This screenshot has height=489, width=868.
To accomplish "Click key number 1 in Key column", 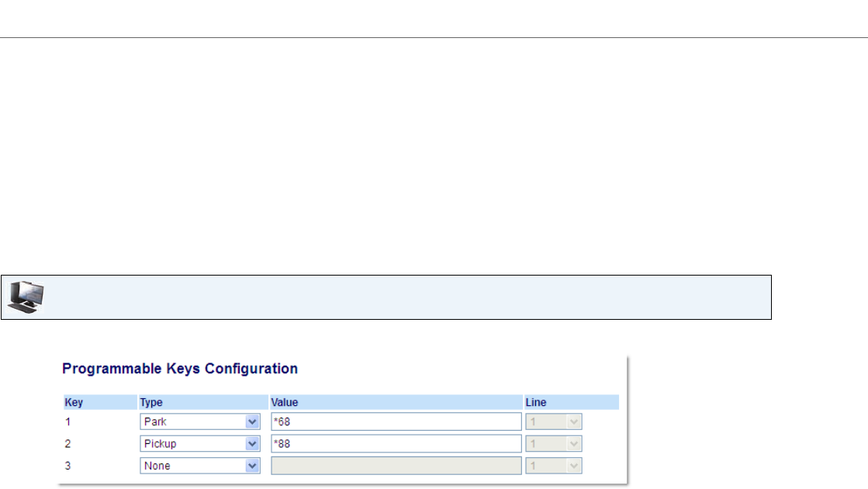I will click(x=68, y=422).
